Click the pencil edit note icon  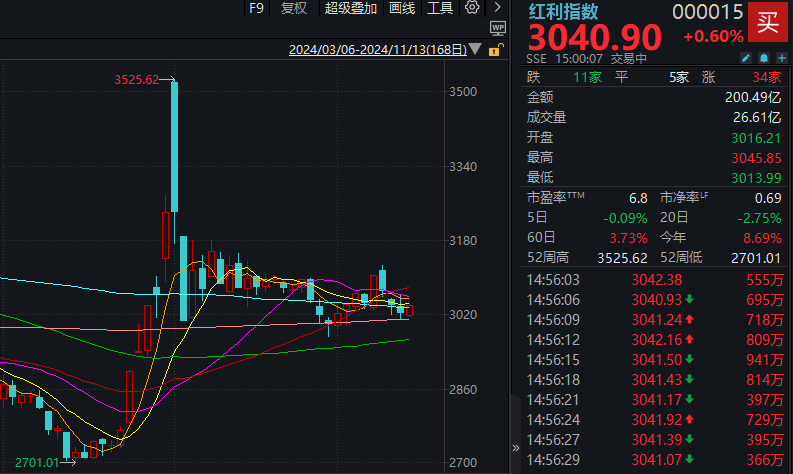click(746, 58)
